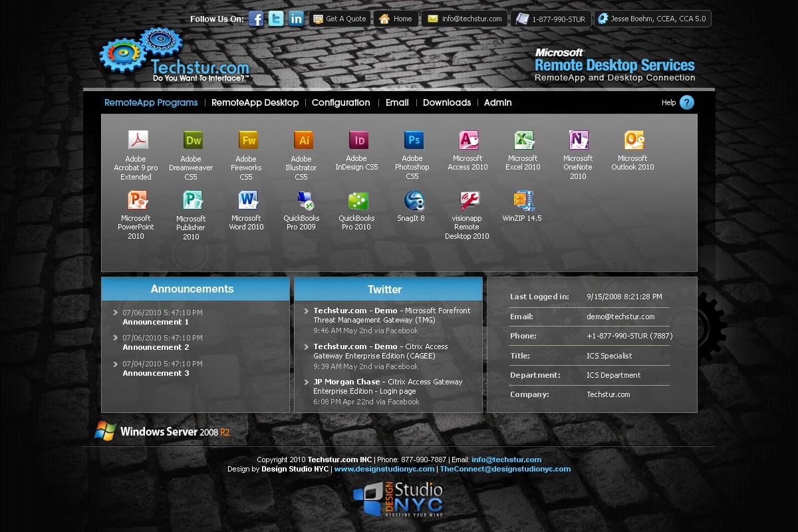Open Announcement 3

(156, 373)
